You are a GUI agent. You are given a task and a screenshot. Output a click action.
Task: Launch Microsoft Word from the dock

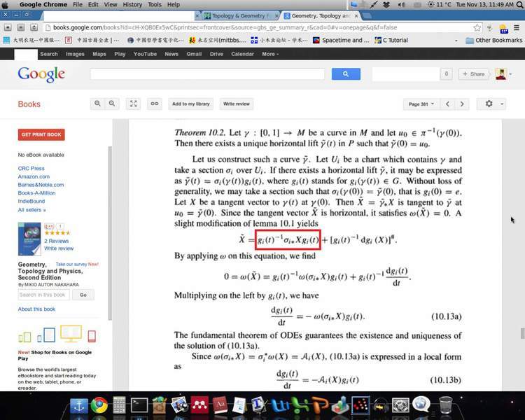[280, 405]
